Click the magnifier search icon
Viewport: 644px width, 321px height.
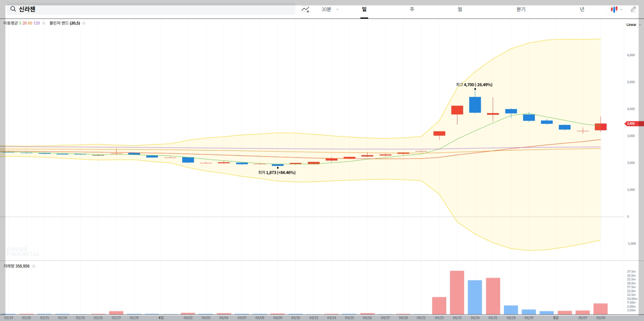[x=13, y=9]
